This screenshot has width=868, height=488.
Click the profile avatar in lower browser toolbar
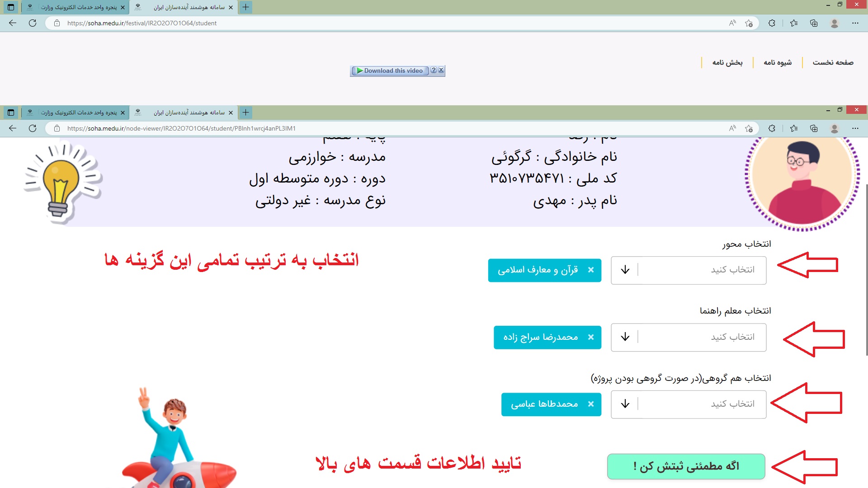835,128
